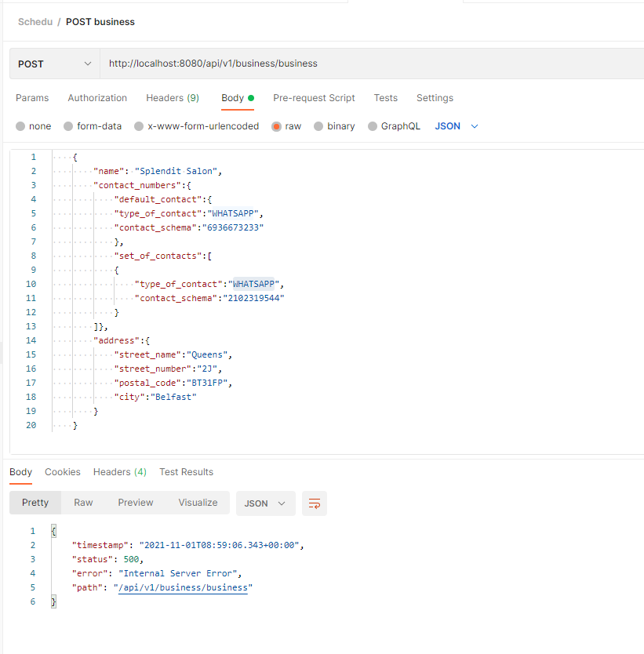The width and height of the screenshot is (644, 654).
Task: Open the POST method dropdown
Action: coord(55,64)
